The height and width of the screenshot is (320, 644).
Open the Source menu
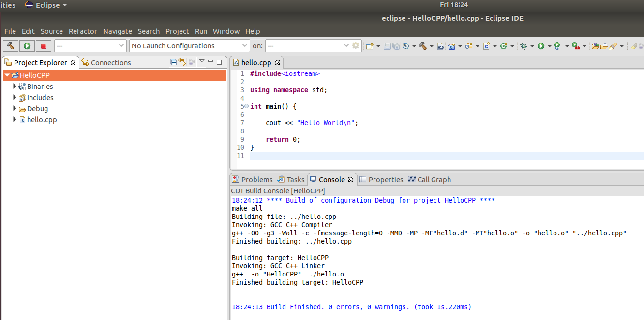(x=52, y=31)
